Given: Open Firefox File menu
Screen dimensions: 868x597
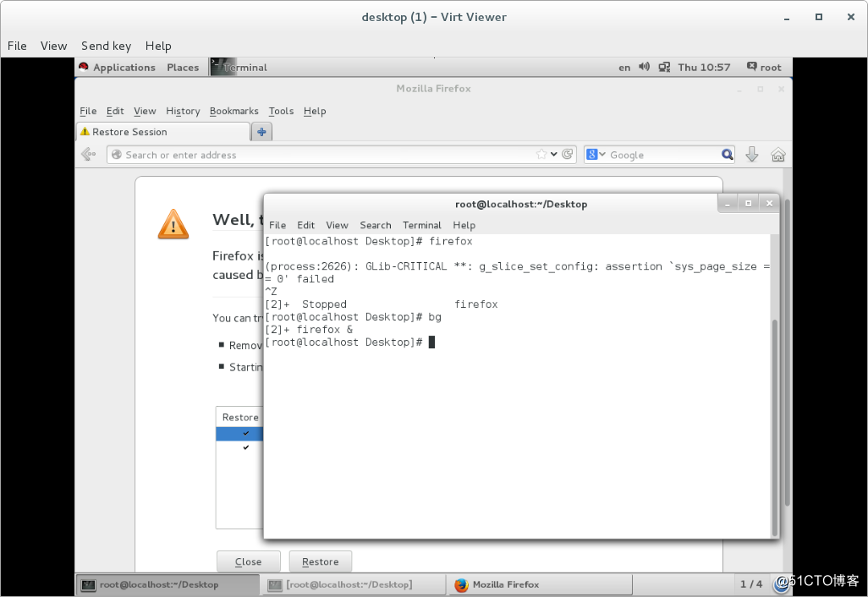Looking at the screenshot, I should [x=88, y=112].
